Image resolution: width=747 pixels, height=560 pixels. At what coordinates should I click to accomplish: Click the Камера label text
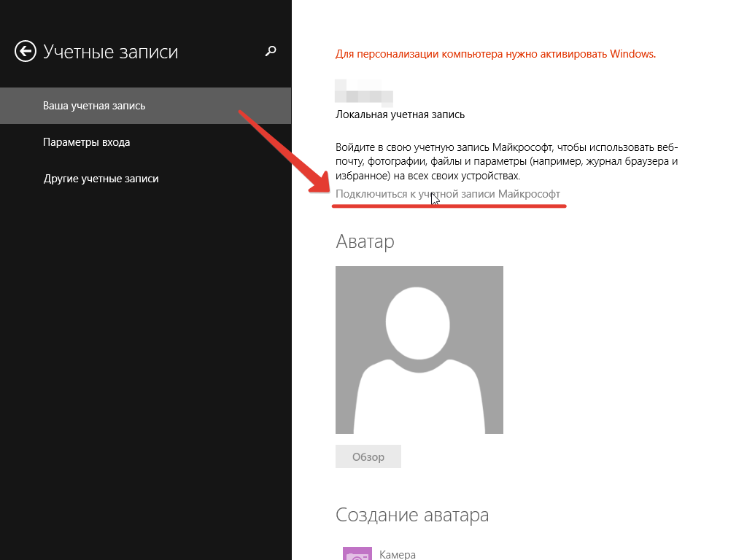398,555
